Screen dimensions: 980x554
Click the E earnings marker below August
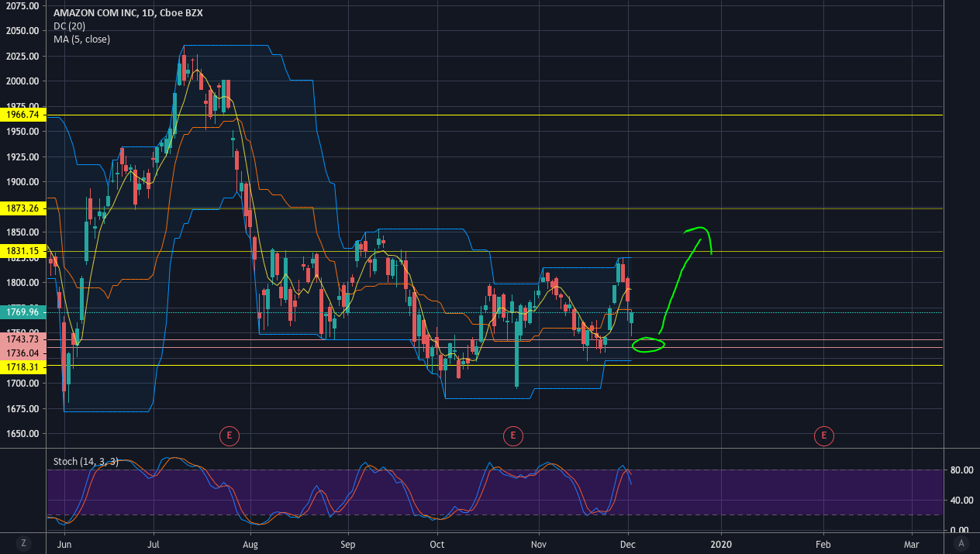tap(229, 435)
